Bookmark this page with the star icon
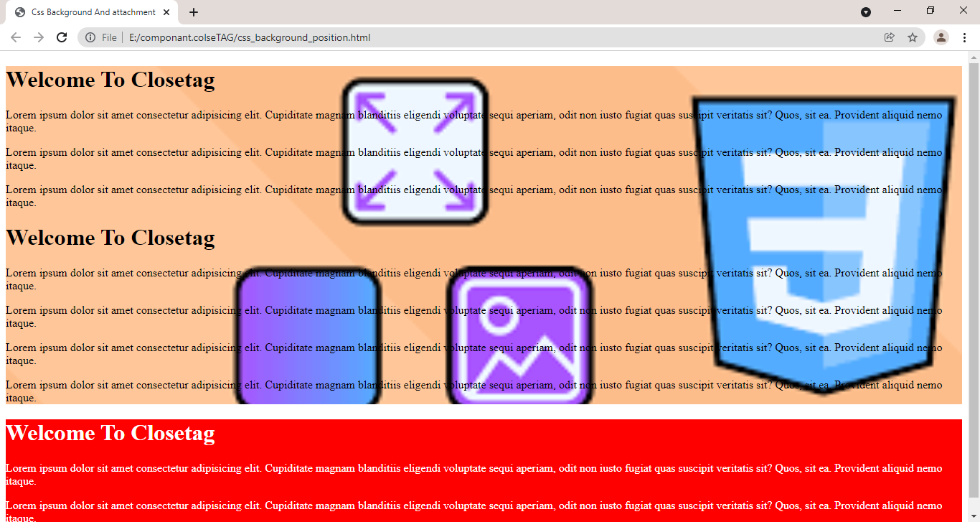 tap(913, 37)
